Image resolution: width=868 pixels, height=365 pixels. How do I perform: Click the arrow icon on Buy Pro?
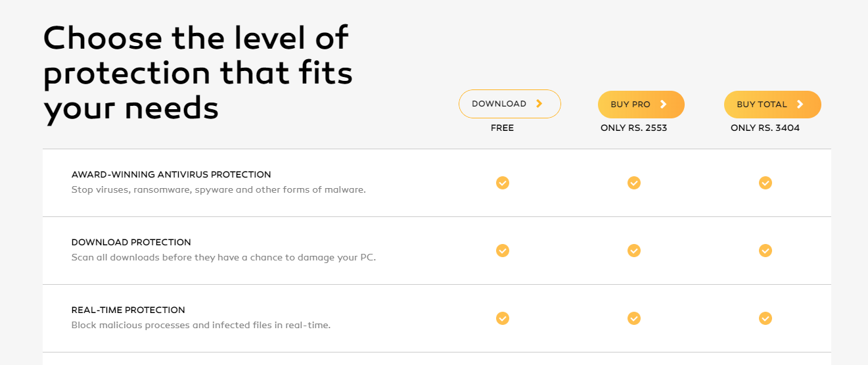click(x=664, y=105)
